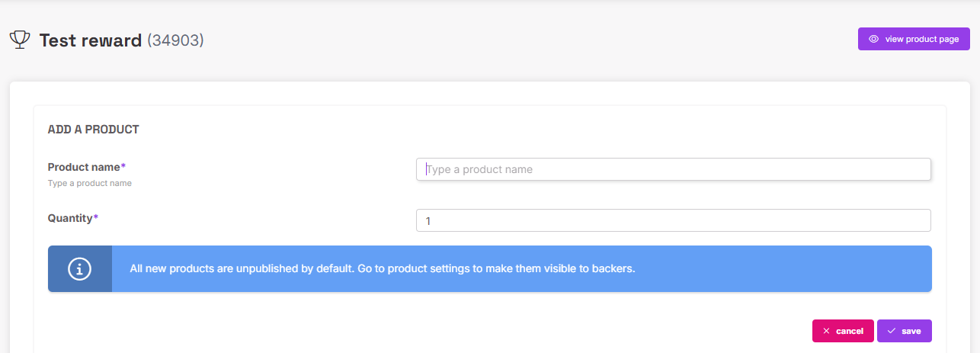This screenshot has height=353, width=980.
Task: Open the view product page button
Action: (914, 39)
